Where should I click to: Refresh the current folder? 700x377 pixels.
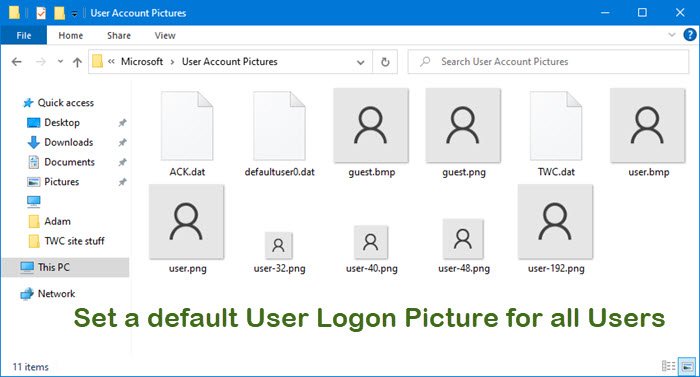pos(385,62)
